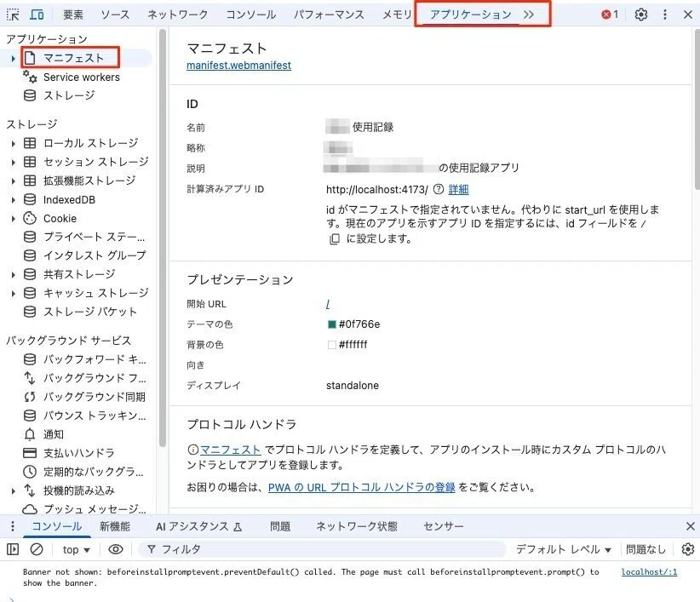Open the Service workers gear item
This screenshot has height=602, width=700.
point(72,77)
